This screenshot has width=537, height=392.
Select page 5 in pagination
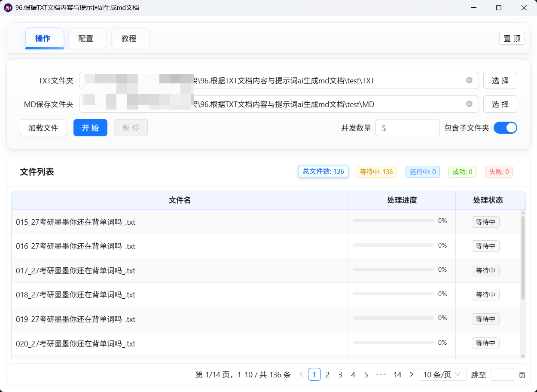click(366, 374)
